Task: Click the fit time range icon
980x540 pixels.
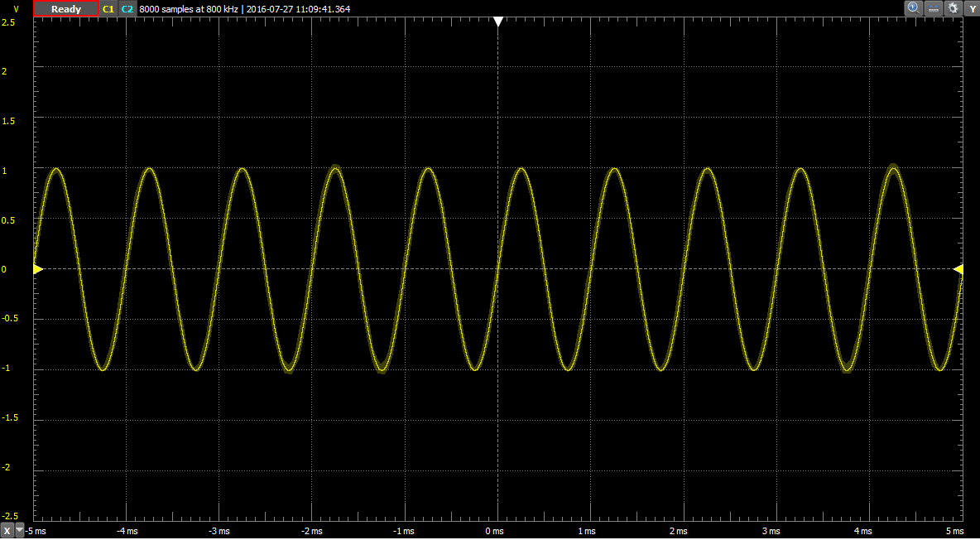Action: (932, 7)
